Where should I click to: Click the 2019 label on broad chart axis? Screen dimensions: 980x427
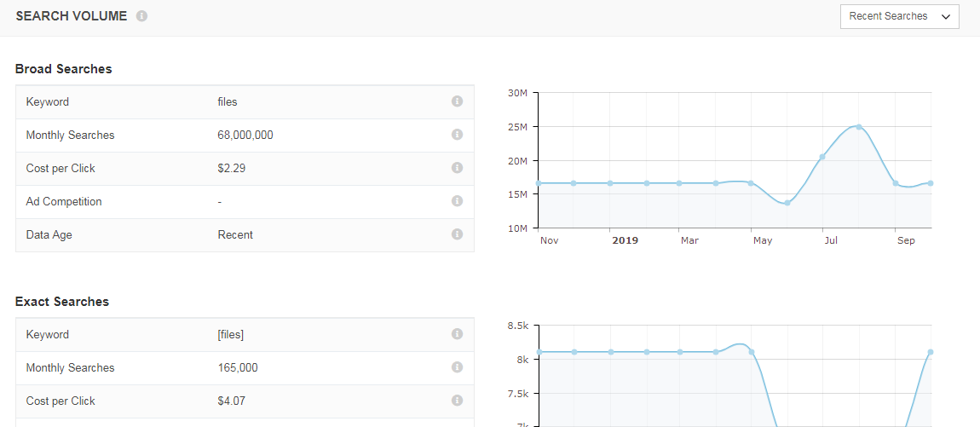pos(625,240)
